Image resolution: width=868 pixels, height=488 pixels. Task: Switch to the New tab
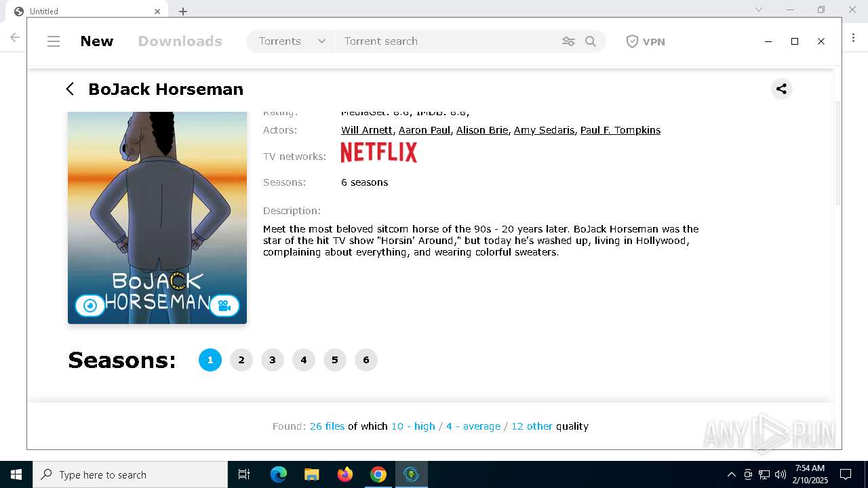coord(97,41)
